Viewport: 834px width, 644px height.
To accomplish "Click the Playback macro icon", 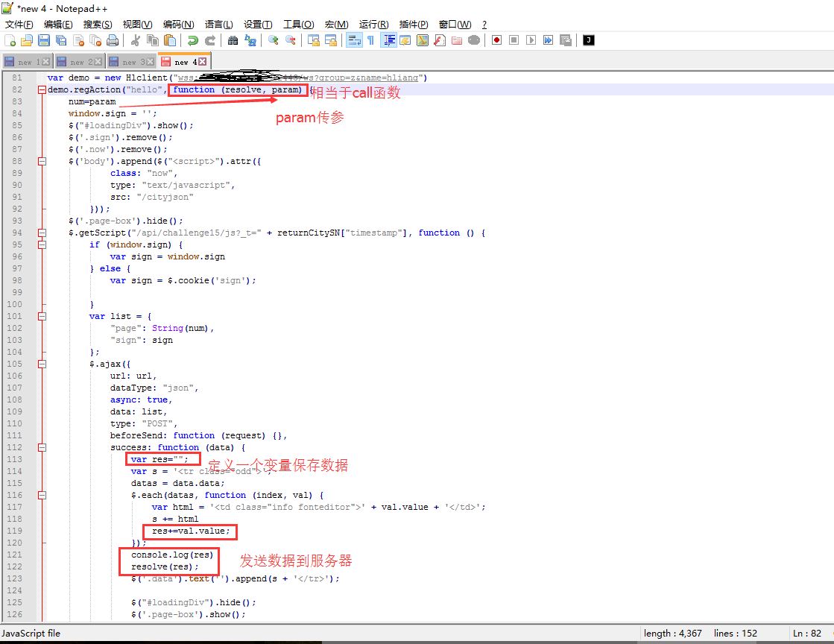I will pyautogui.click(x=531, y=40).
